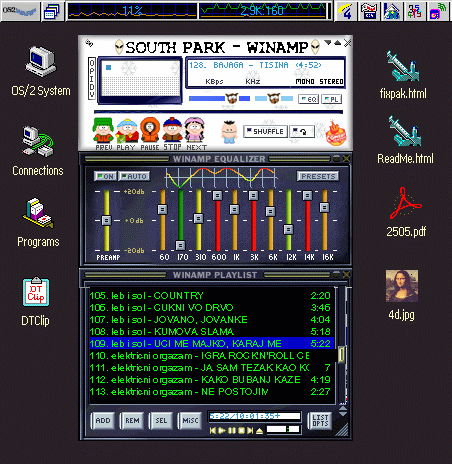The width and height of the screenshot is (452, 464).
Task: Adjust the balance slider dog head
Action: [274, 98]
